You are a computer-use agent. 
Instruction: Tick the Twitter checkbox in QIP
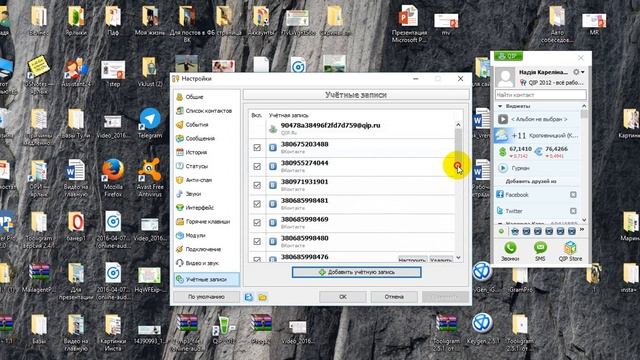[573, 211]
